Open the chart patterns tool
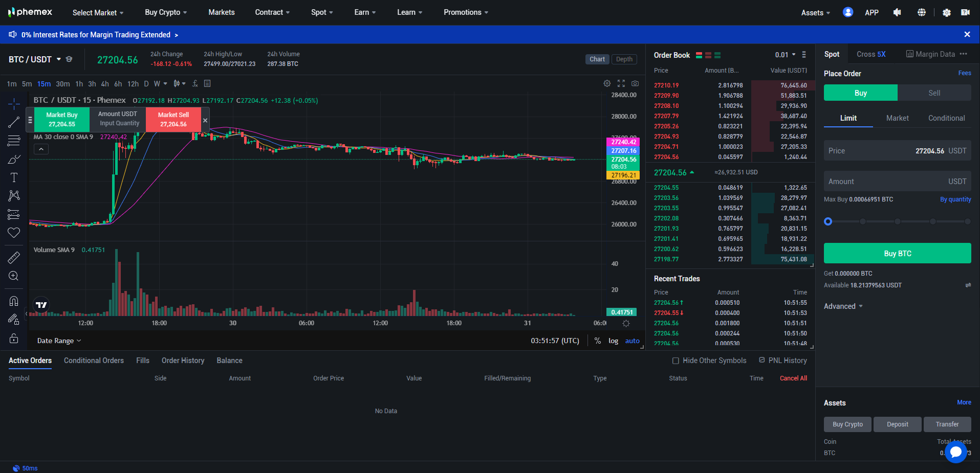 (x=14, y=196)
